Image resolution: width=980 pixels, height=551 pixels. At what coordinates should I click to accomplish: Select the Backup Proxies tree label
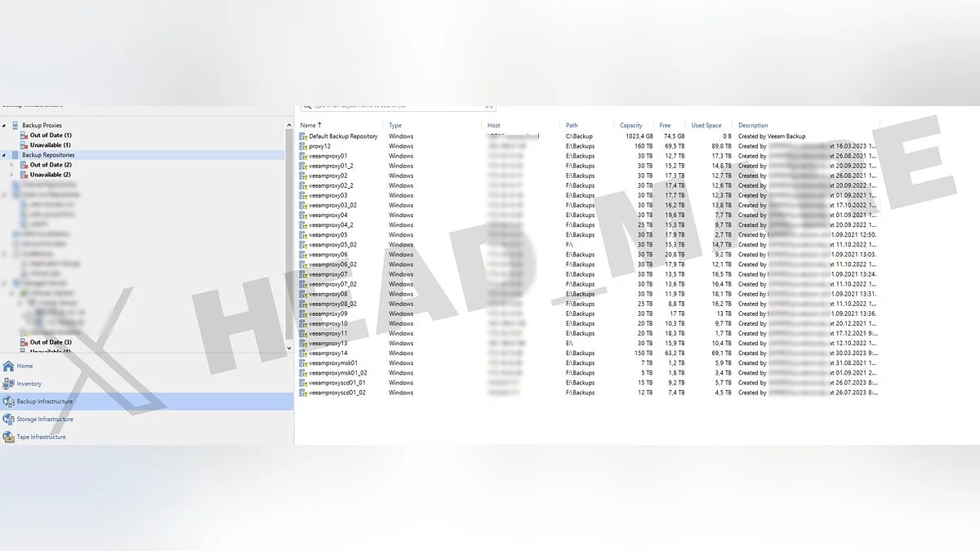tap(42, 126)
